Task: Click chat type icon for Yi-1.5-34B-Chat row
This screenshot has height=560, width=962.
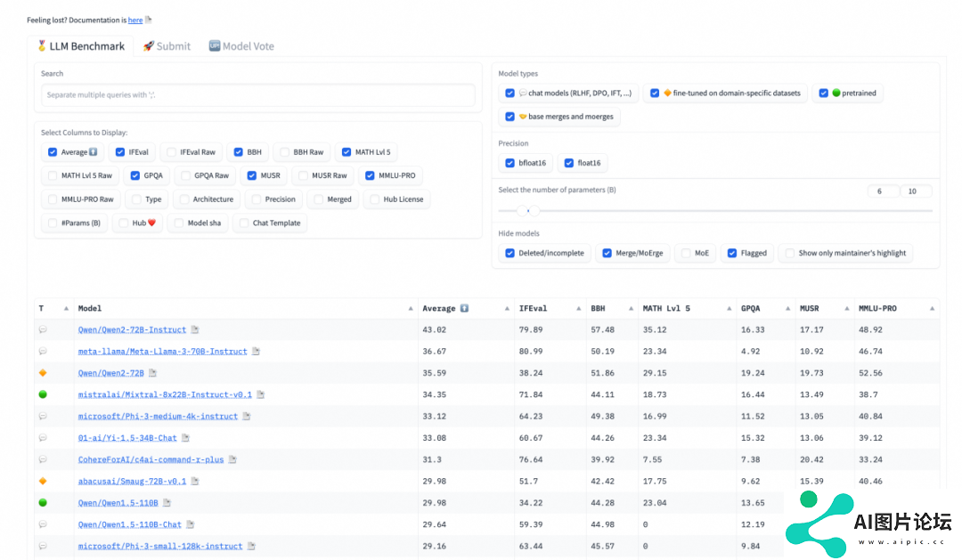Action: tap(43, 438)
